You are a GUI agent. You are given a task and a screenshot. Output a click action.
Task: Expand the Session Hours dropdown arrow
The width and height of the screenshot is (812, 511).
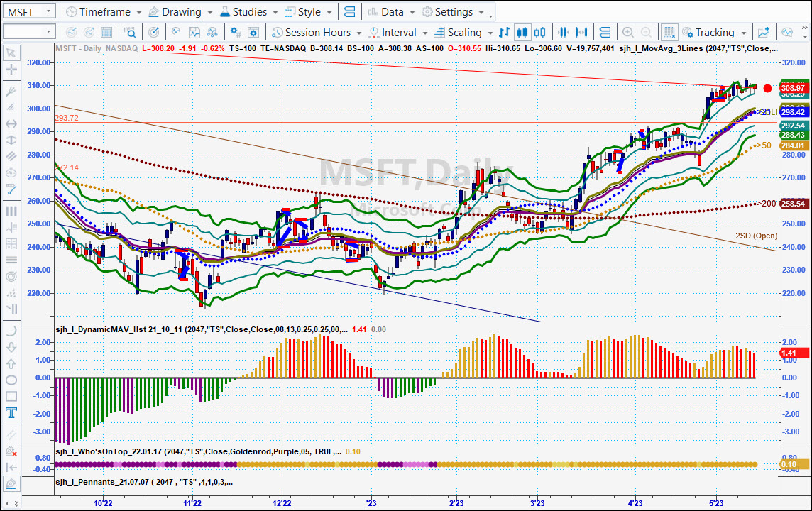(359, 33)
